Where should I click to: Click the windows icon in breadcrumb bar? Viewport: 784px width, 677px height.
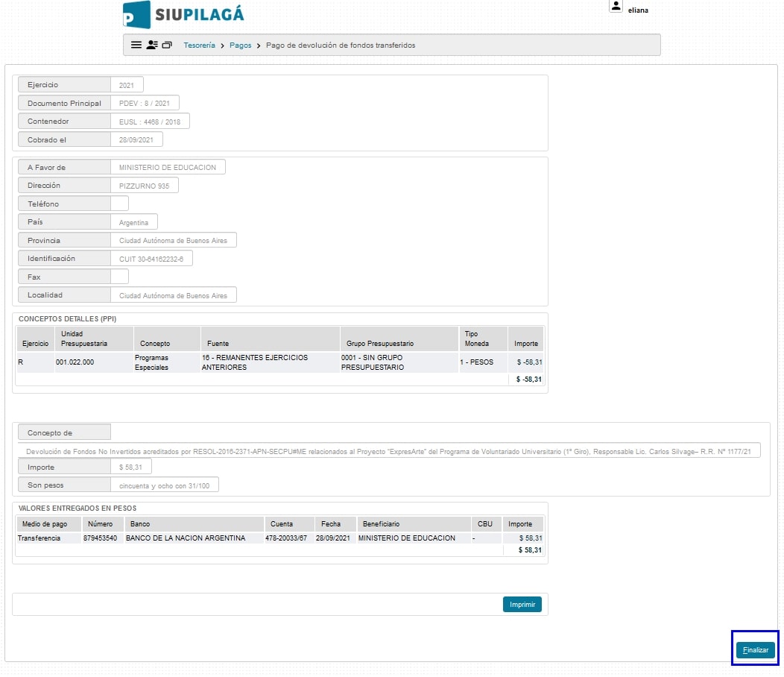pos(167,45)
